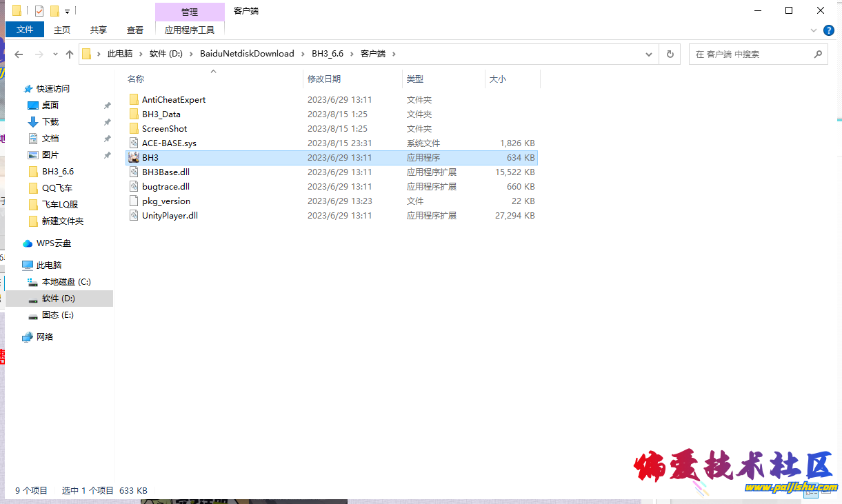
Task: Sort files by 大小 column
Action: click(x=498, y=79)
